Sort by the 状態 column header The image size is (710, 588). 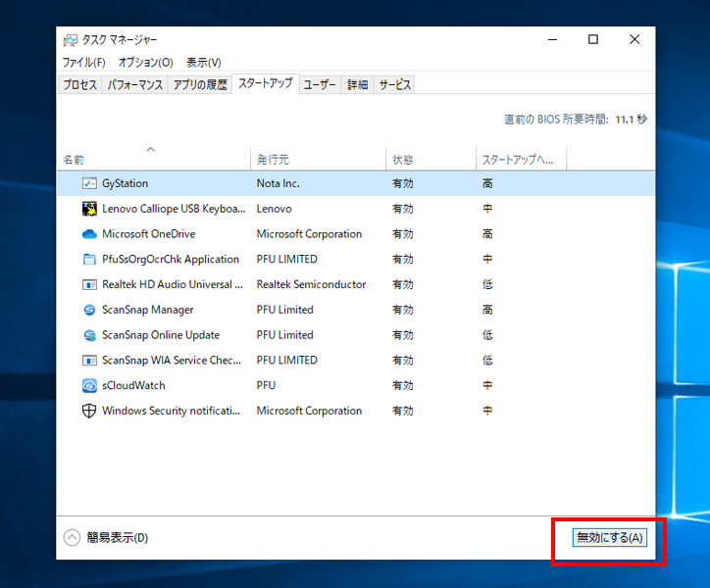point(403,160)
